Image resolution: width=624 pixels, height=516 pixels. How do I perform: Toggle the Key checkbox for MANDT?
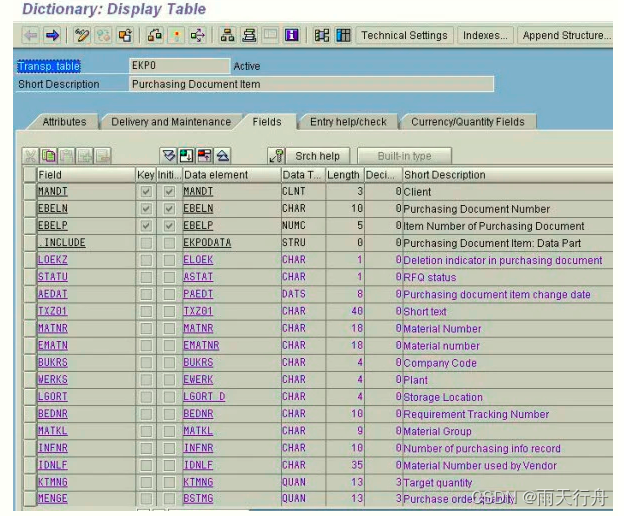(x=146, y=191)
